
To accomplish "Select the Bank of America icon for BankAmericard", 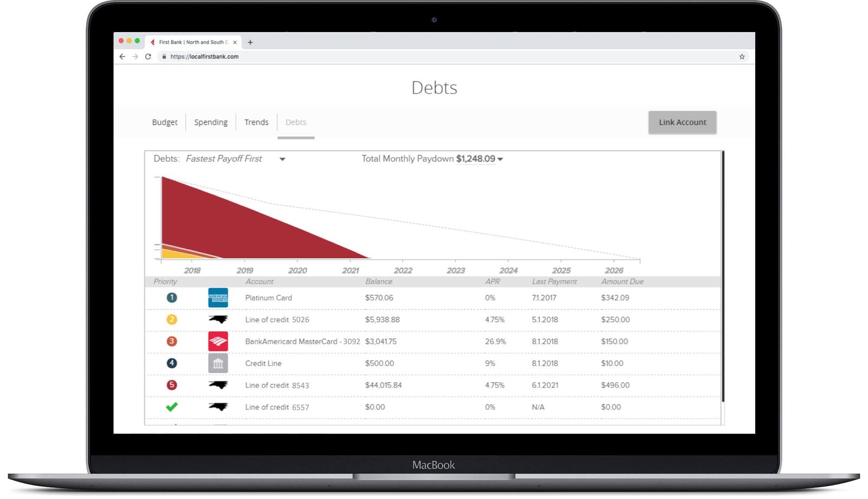I will [218, 341].
